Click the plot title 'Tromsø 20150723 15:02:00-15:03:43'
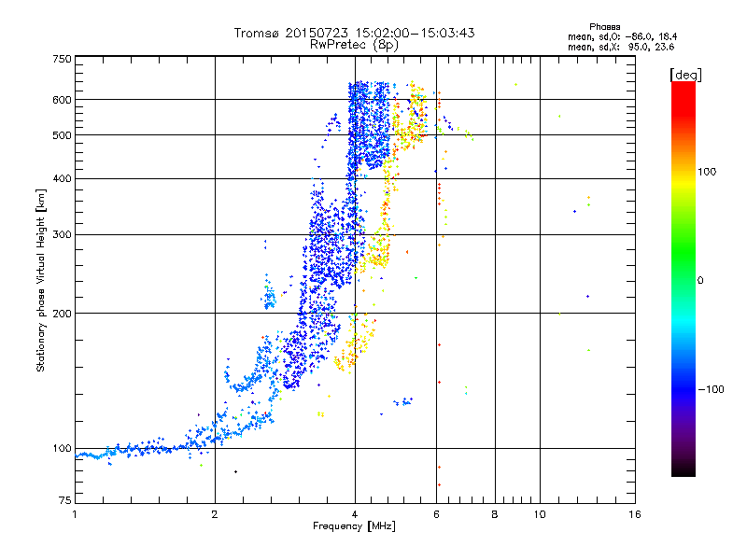The image size is (747, 560). (x=354, y=33)
